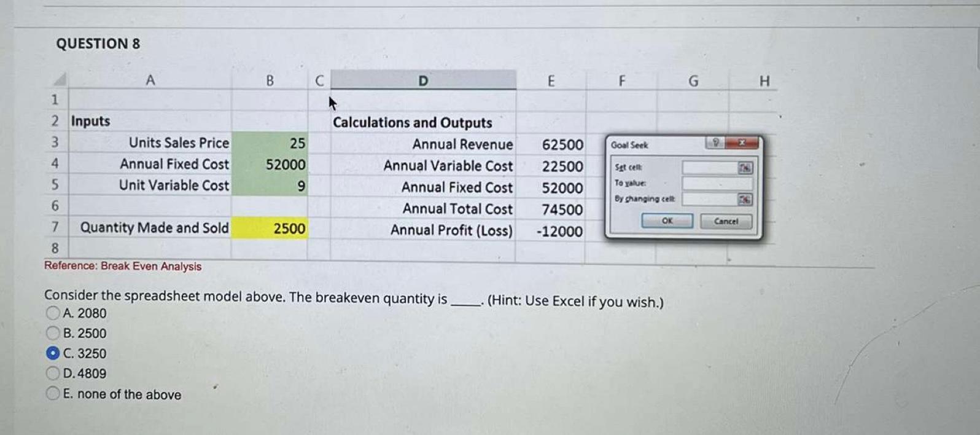The height and width of the screenshot is (435, 980).
Task: Select column C header
Action: tap(319, 80)
